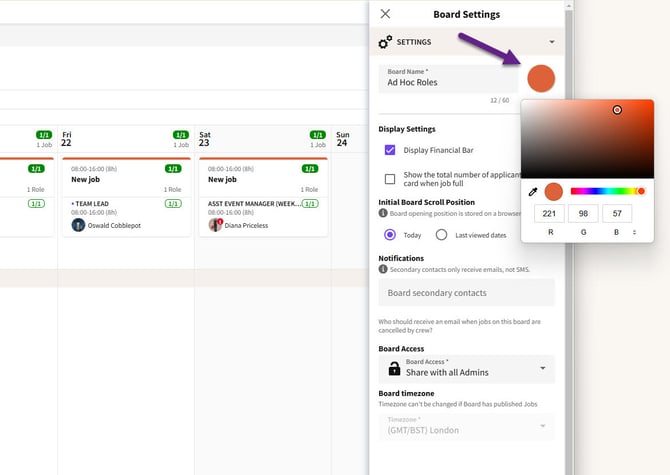The image size is (670, 475).
Task: Toggle the RGB color format switcher
Action: click(634, 232)
